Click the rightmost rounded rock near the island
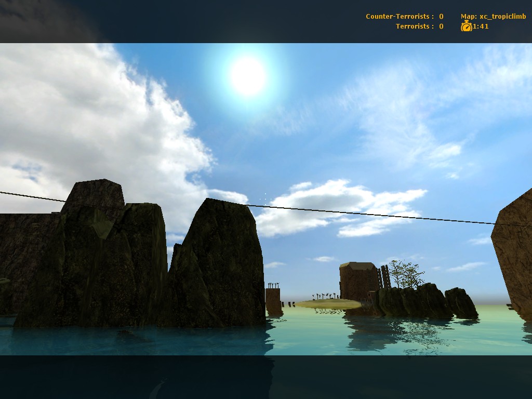The height and width of the screenshot is (399, 532). coord(460,303)
